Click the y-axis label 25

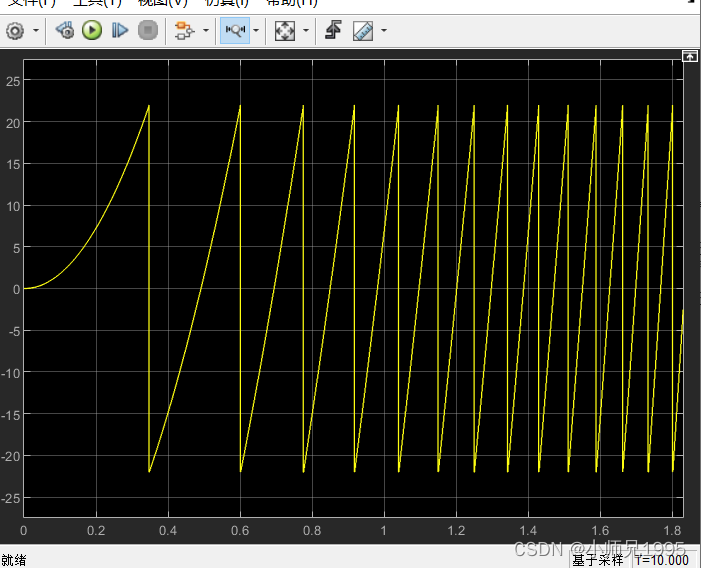[13, 81]
